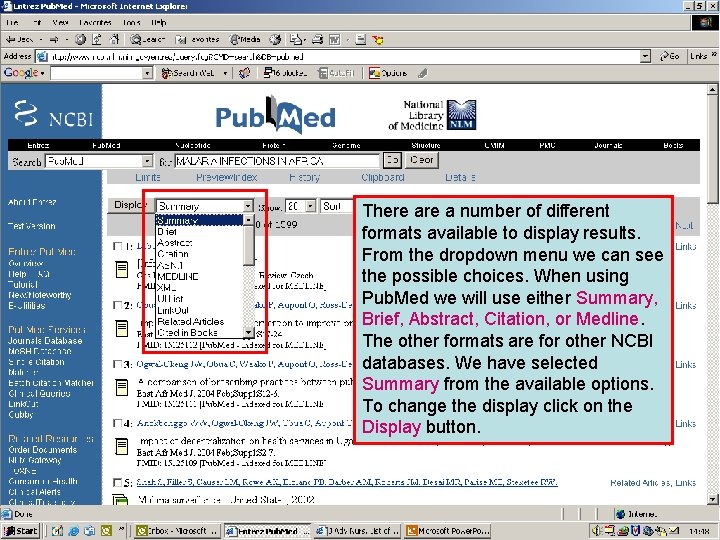Open the Tools menu

(131, 22)
